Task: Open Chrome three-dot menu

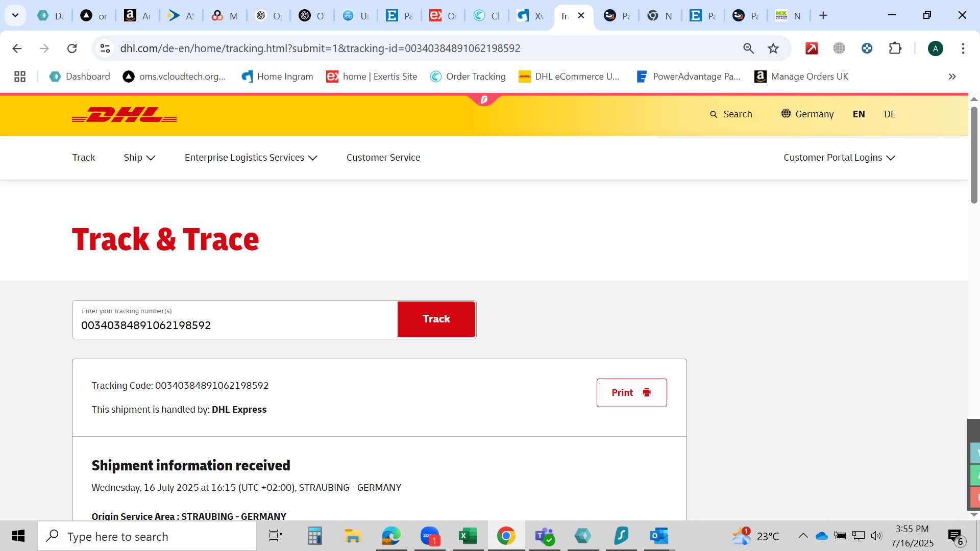Action: click(963, 48)
